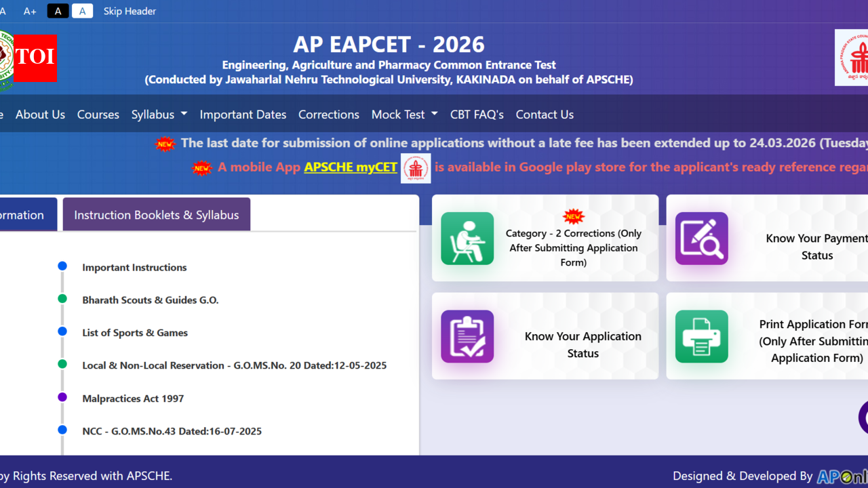Switch back to the default blue theme

click(x=82, y=11)
